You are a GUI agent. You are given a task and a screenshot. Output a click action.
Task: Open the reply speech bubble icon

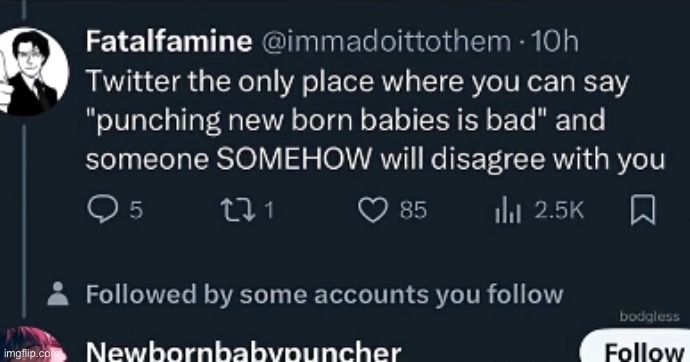103,209
